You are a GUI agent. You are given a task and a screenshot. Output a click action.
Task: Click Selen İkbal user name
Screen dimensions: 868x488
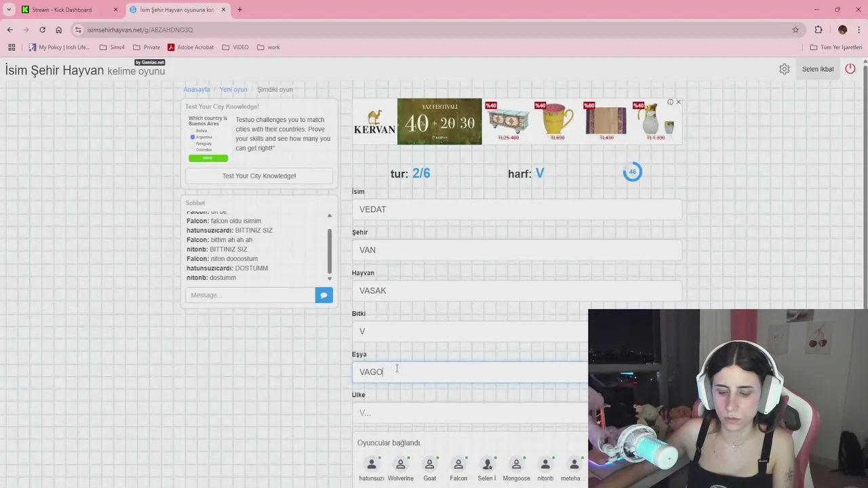tap(818, 69)
